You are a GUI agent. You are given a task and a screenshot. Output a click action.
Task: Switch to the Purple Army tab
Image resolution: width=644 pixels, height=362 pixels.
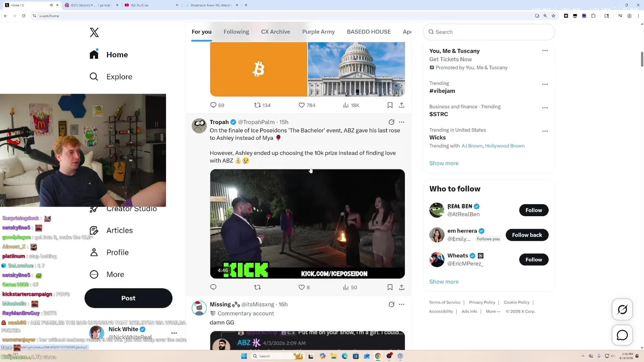coord(318,32)
